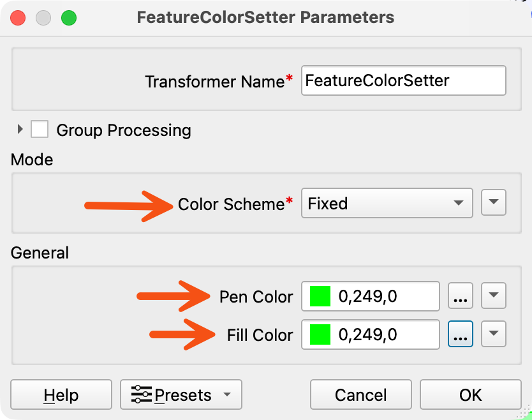The height and width of the screenshot is (420, 532).
Task: Click the Presets sliders icon
Action: pyautogui.click(x=141, y=394)
